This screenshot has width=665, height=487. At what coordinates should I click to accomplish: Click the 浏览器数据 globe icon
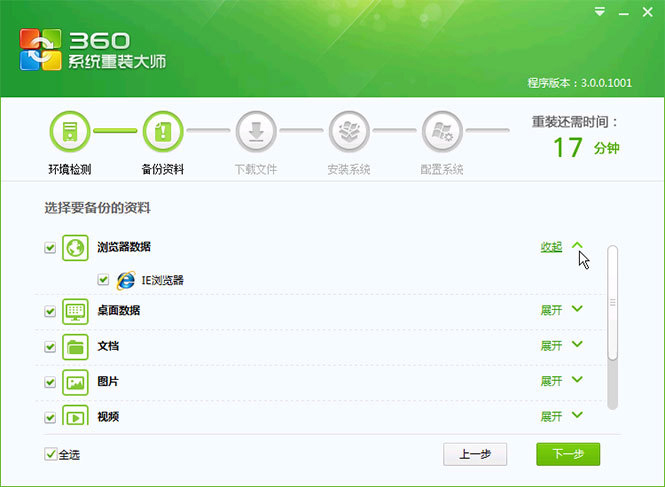tap(76, 247)
